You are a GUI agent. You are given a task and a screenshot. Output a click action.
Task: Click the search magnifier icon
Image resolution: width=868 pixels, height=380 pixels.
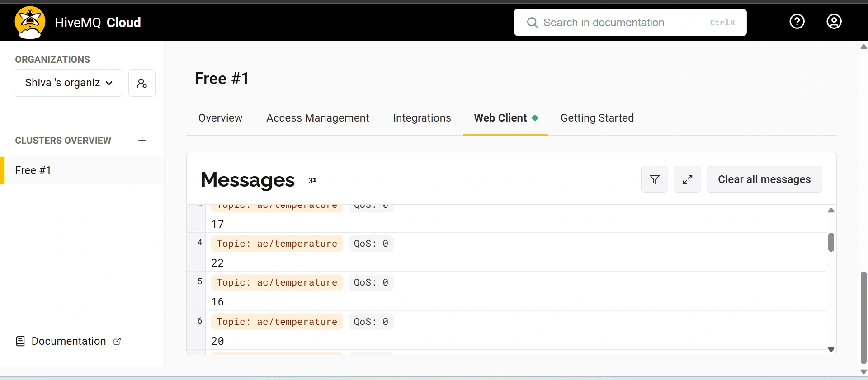[533, 23]
